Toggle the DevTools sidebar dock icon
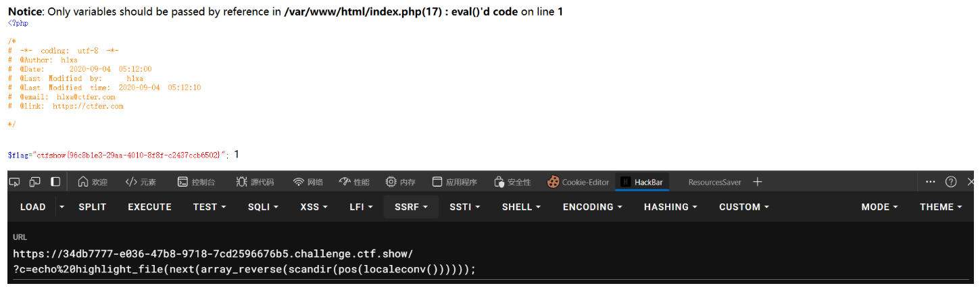Image resolution: width=980 pixels, height=290 pixels. 55,182
